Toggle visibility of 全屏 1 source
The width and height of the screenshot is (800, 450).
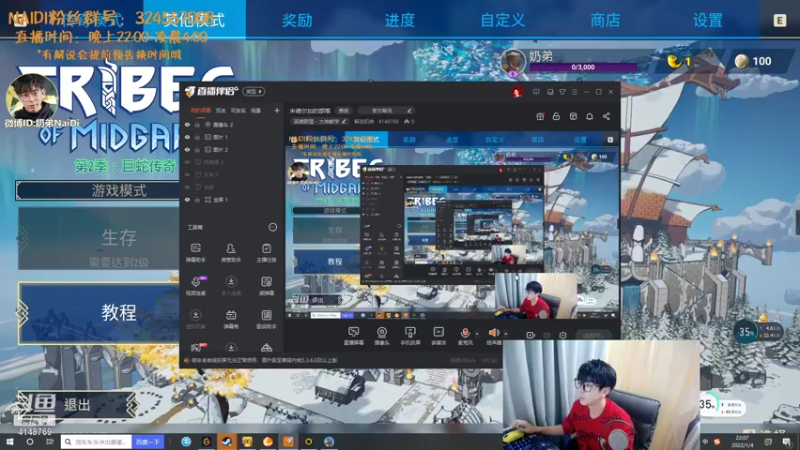(x=187, y=199)
